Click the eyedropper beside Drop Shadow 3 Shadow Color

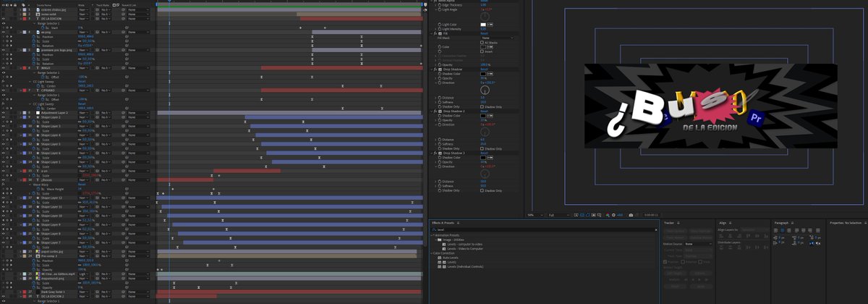(x=490, y=158)
